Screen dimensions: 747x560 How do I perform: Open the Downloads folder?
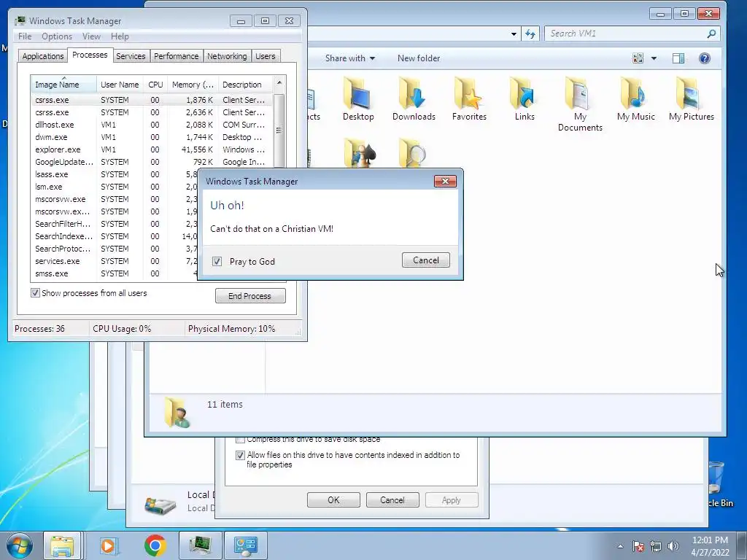click(414, 99)
